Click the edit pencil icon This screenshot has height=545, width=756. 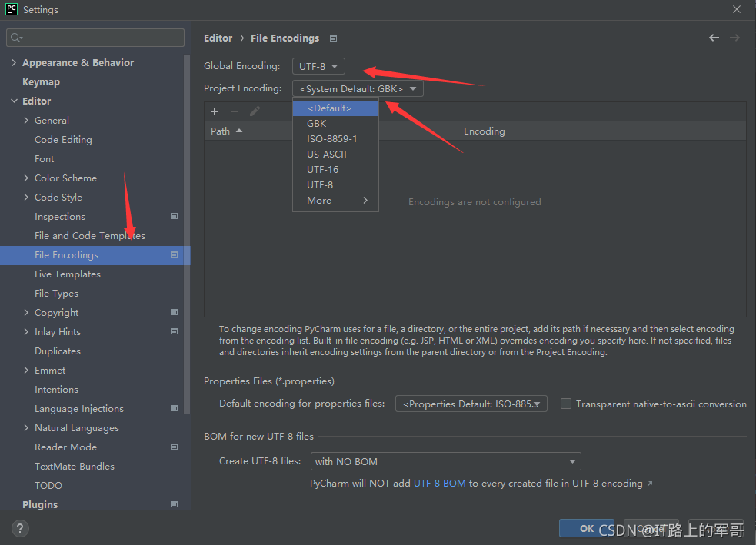(x=255, y=111)
